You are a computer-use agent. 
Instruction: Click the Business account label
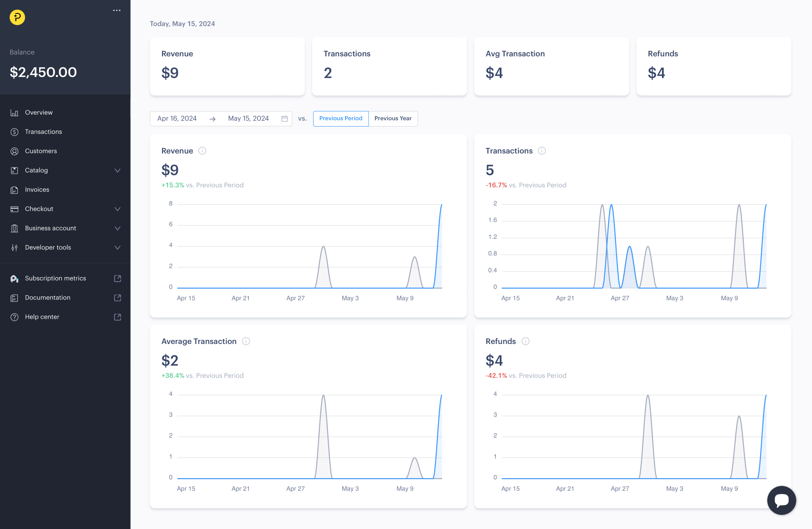pyautogui.click(x=50, y=228)
